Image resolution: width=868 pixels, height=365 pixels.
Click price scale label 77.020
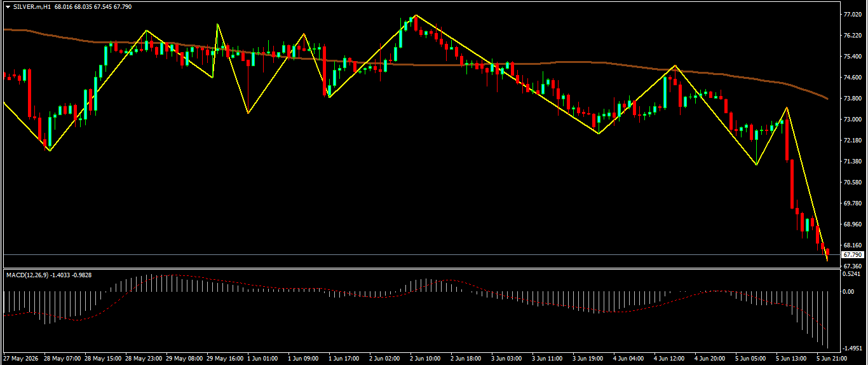852,14
